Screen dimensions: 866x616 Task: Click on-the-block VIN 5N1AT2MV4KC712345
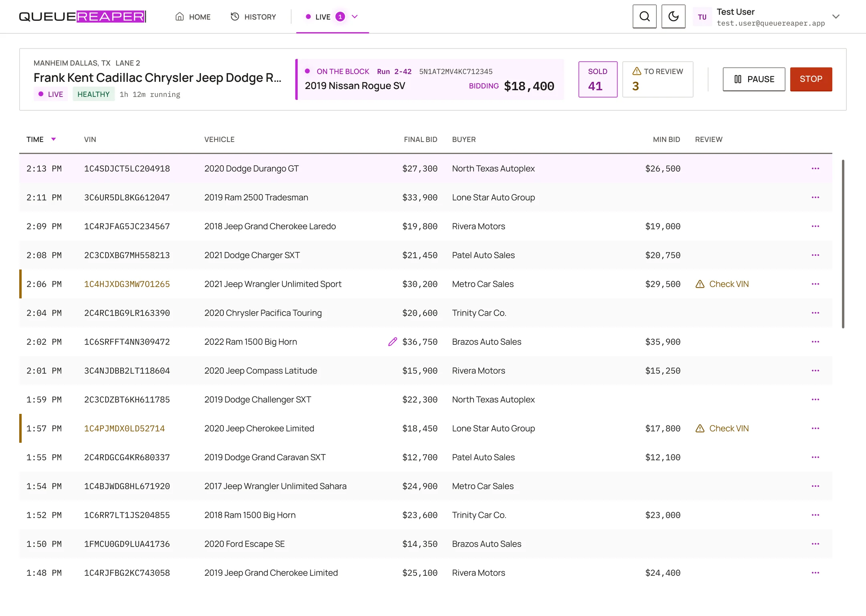[456, 71]
